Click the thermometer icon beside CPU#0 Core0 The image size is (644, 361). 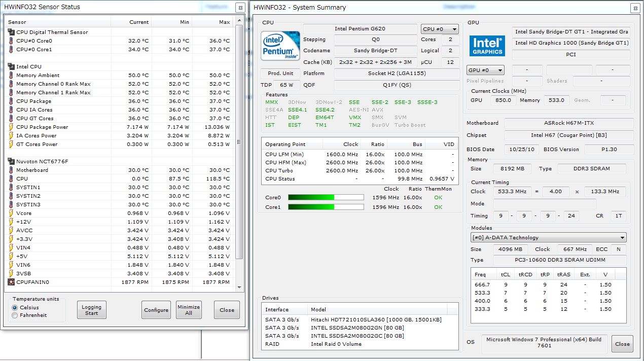coord(11,41)
